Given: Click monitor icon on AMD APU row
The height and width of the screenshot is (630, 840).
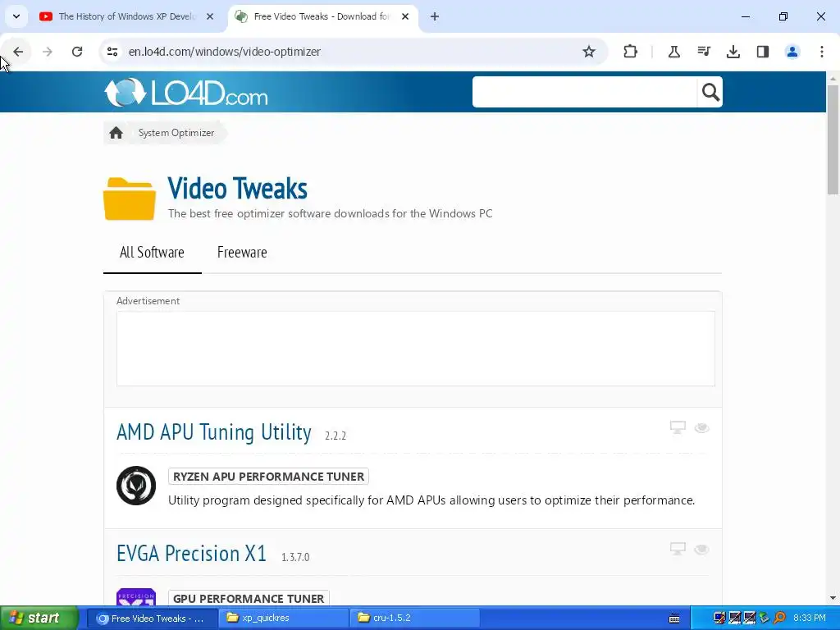Looking at the screenshot, I should click(x=678, y=427).
